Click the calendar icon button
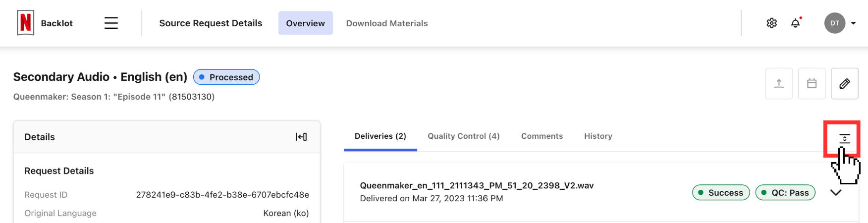868x223 pixels. tap(812, 84)
